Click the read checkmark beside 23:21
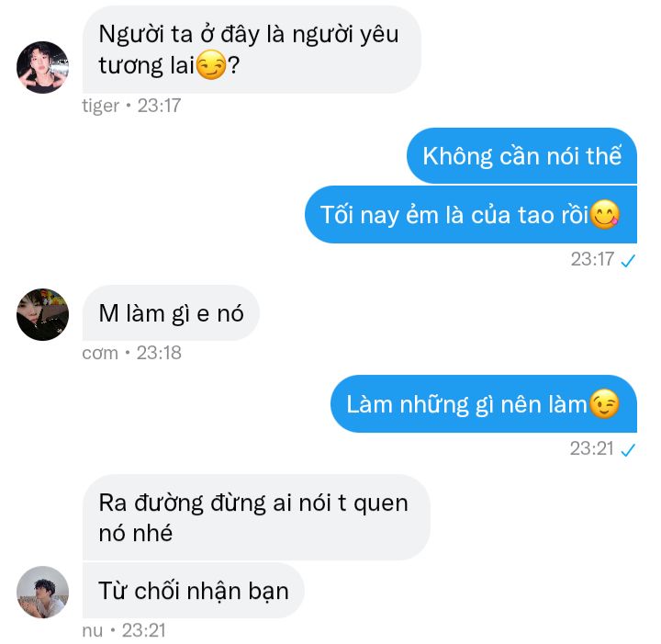The height and width of the screenshot is (644, 661). [x=628, y=450]
